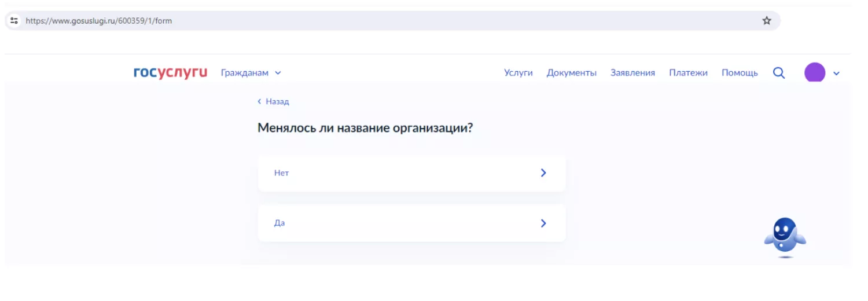Viewport: 868px width, 301px height.
Task: Go to Заявления in the header
Action: coord(632,73)
